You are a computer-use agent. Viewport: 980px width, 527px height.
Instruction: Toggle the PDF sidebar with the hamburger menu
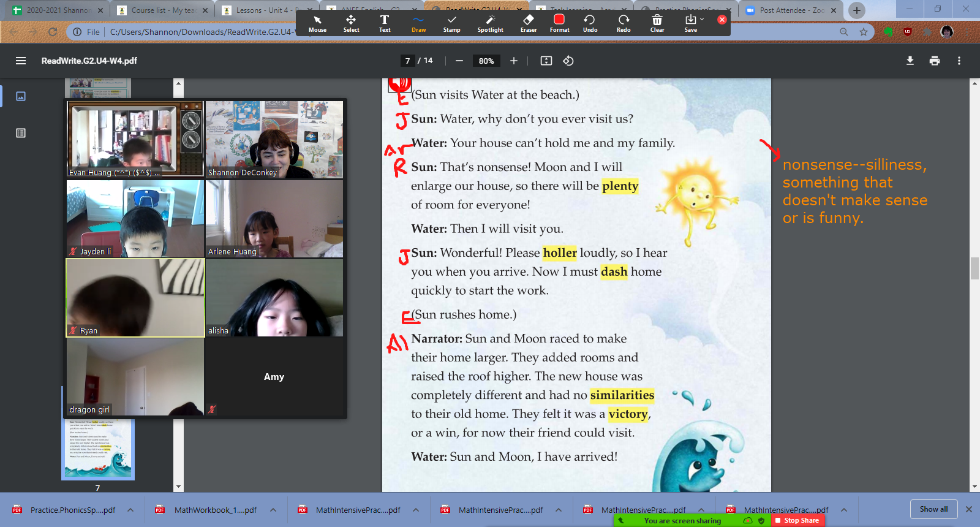coord(21,61)
